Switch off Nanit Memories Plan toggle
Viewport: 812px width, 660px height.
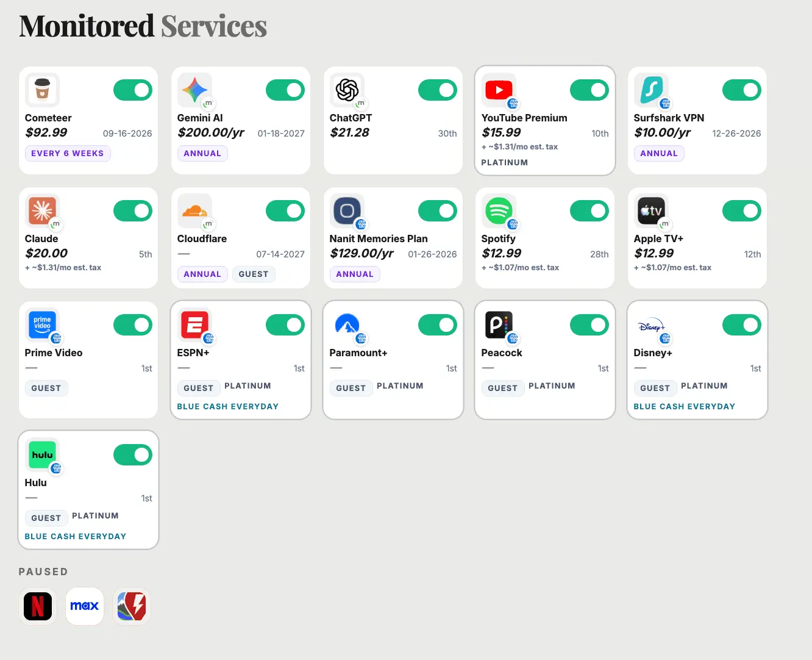438,211
